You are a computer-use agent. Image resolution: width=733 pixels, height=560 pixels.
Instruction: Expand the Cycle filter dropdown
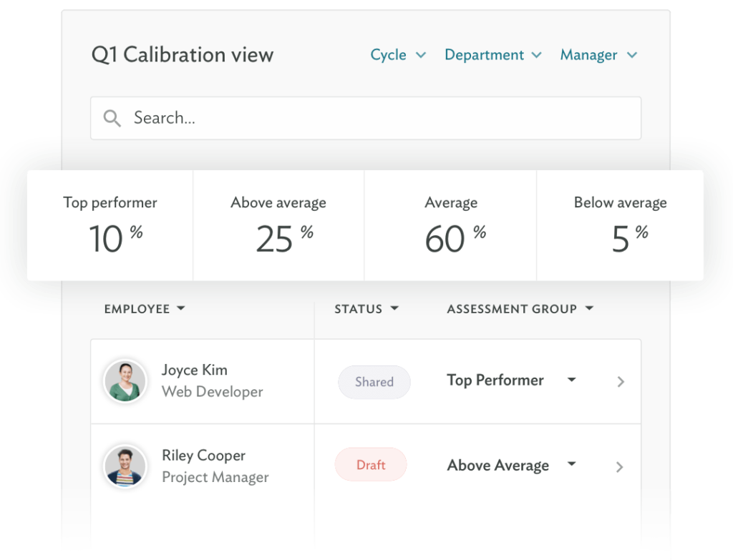tap(398, 55)
